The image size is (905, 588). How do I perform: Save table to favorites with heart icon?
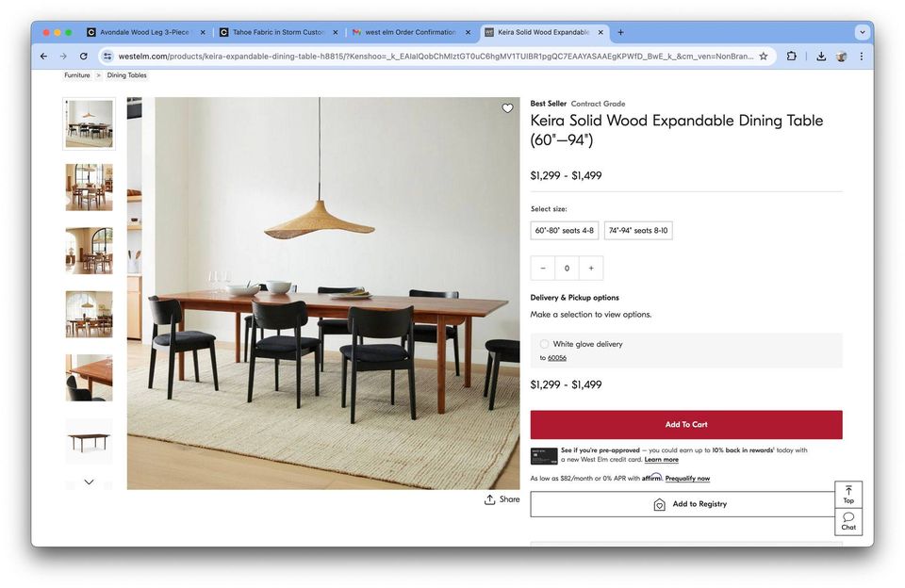507,108
